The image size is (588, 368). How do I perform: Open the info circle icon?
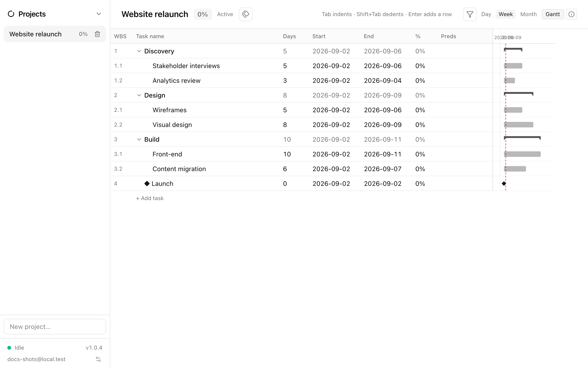tap(571, 14)
